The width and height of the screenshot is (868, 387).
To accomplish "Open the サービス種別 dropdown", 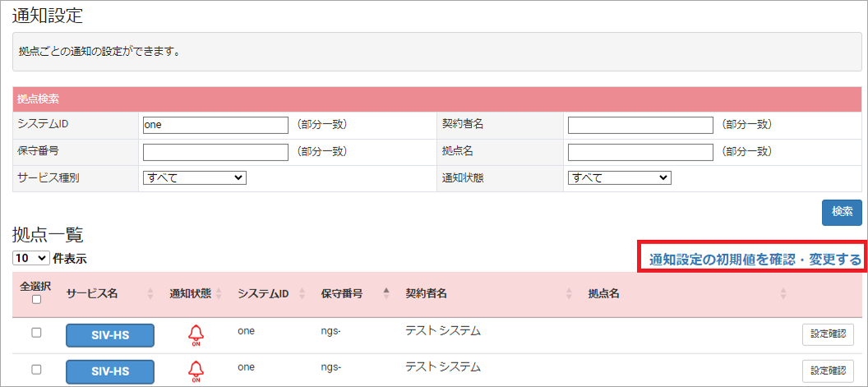I will coord(194,178).
